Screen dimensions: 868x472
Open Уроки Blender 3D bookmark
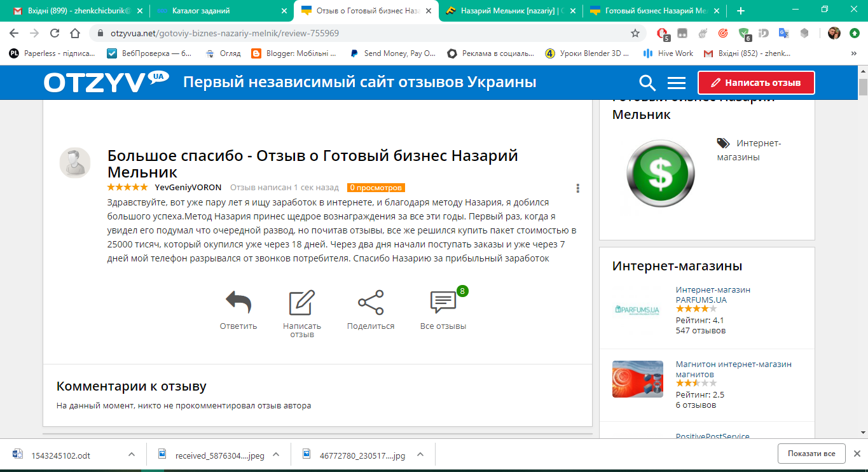[588, 53]
